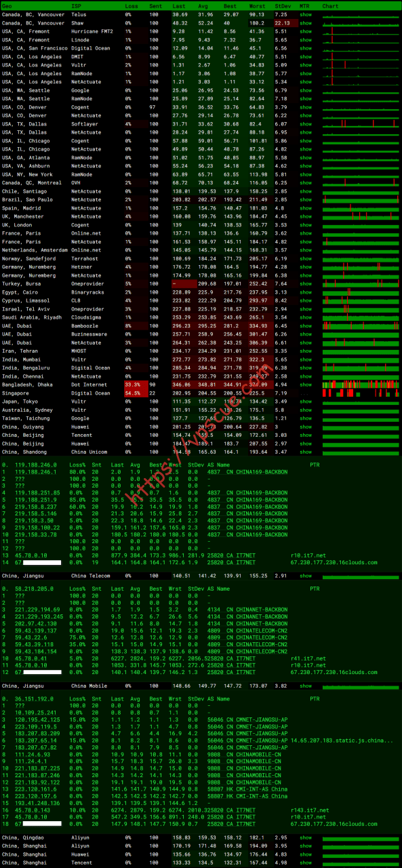This screenshot has width=402, height=868.
Task: Show MTR for Los Angeles DMIT
Action: pos(306,56)
